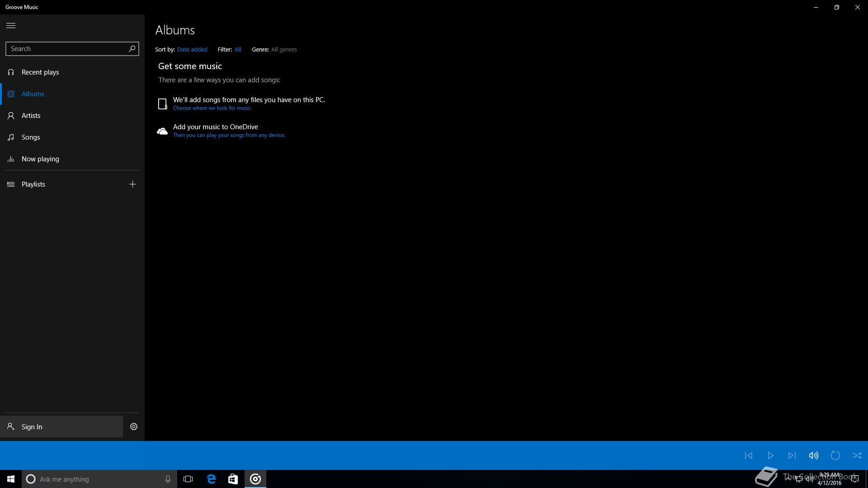The height and width of the screenshot is (488, 868).
Task: Open the volume control
Action: pyautogui.click(x=814, y=455)
